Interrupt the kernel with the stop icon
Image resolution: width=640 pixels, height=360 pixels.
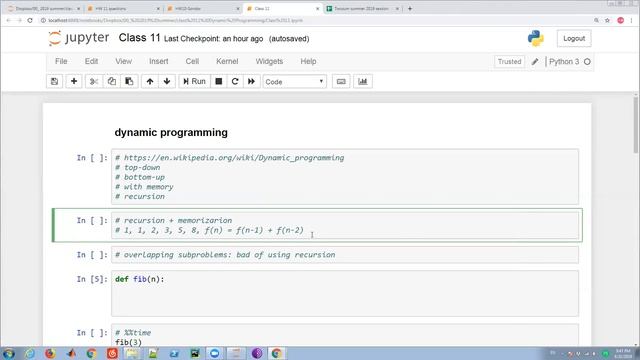tap(219, 81)
